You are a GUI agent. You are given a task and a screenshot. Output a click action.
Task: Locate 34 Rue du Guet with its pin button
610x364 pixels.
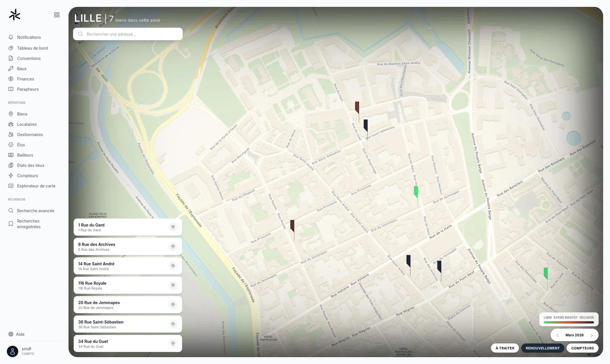(x=173, y=344)
